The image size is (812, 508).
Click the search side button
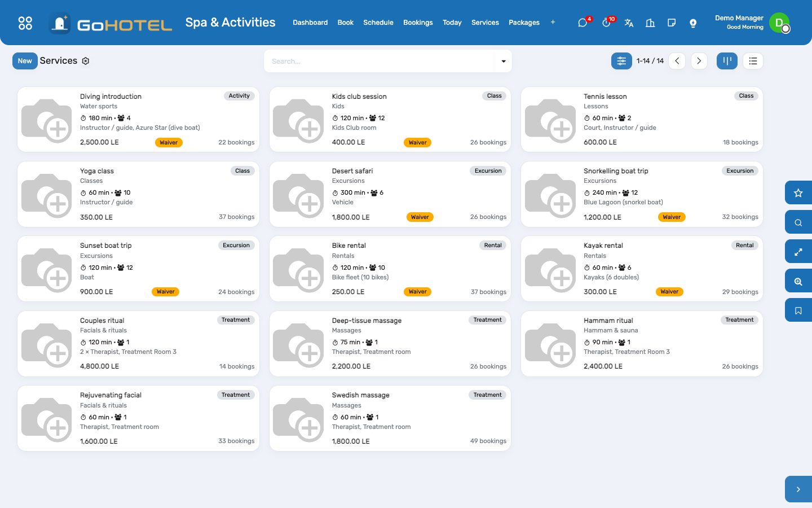pyautogui.click(x=798, y=222)
